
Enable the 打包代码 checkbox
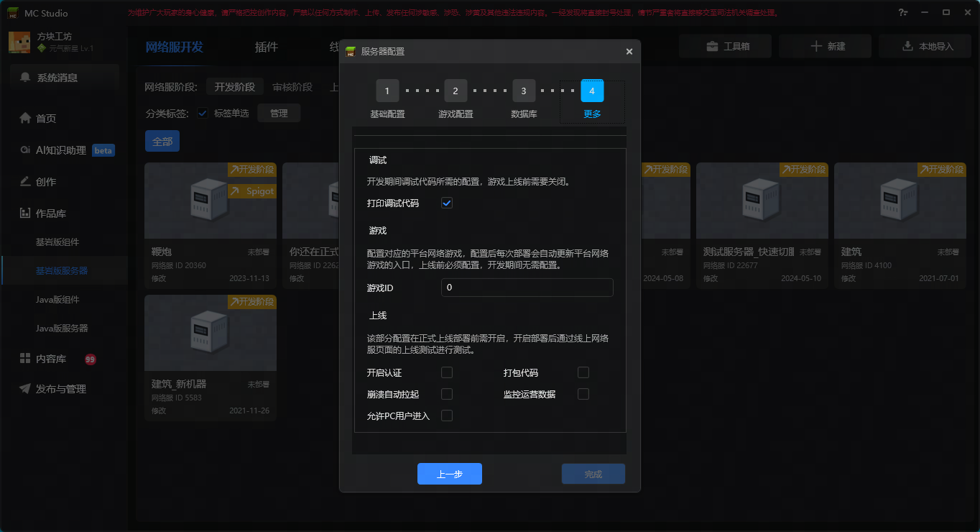583,372
